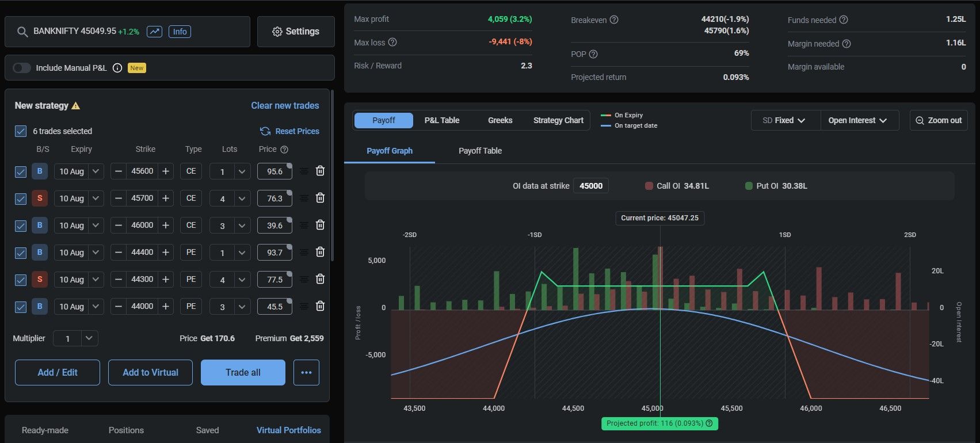
Task: Decrease the 45700 strike with minus
Action: pyautogui.click(x=119, y=198)
